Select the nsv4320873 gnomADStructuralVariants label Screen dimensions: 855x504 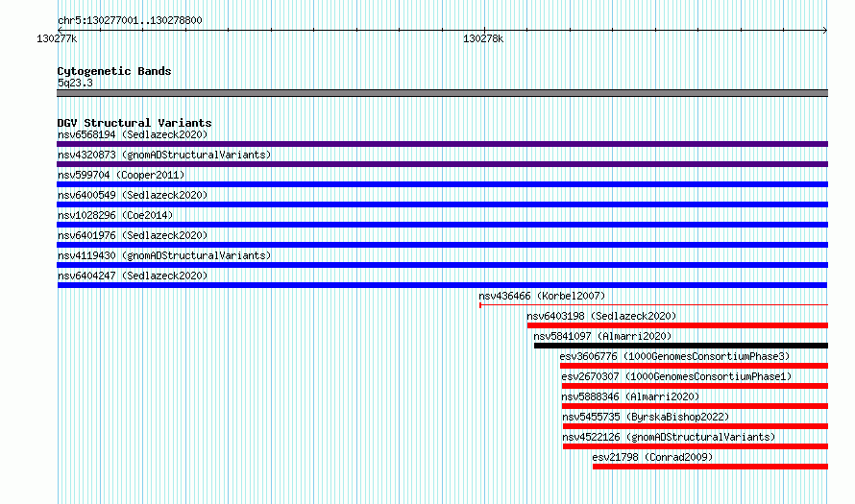(x=164, y=155)
